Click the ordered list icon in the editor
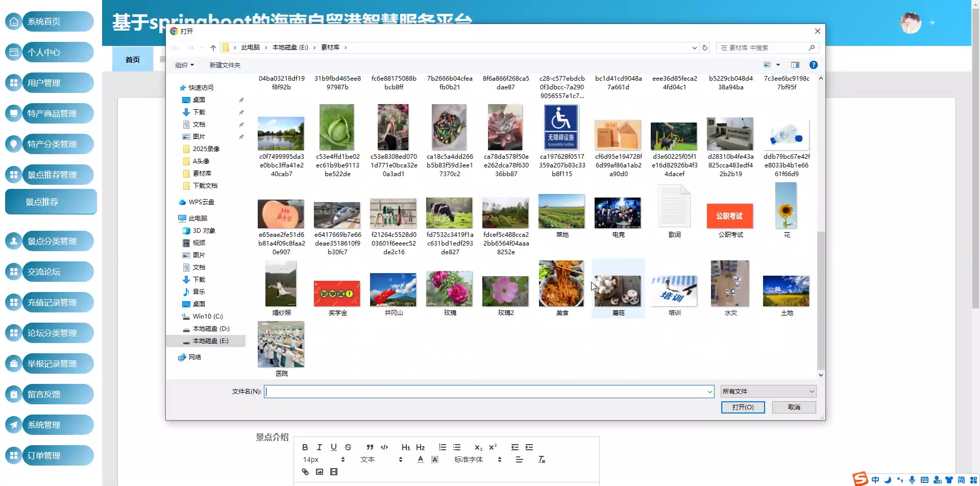The height and width of the screenshot is (486, 980). [443, 447]
